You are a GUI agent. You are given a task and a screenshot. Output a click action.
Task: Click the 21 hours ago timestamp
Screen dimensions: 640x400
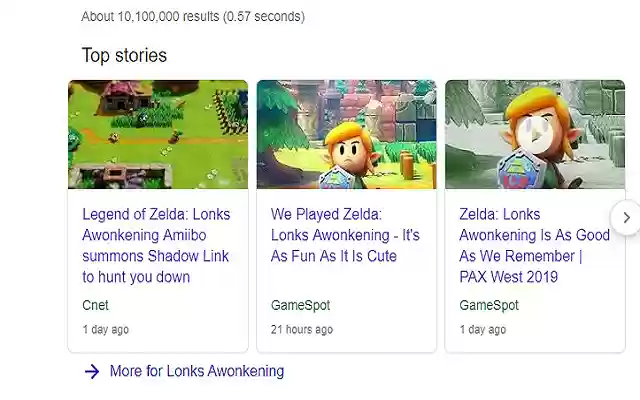tap(302, 329)
